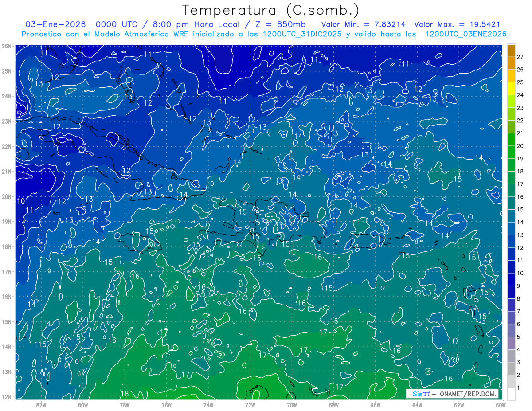
Task: Click the color scale value 7
Action: pos(519,311)
